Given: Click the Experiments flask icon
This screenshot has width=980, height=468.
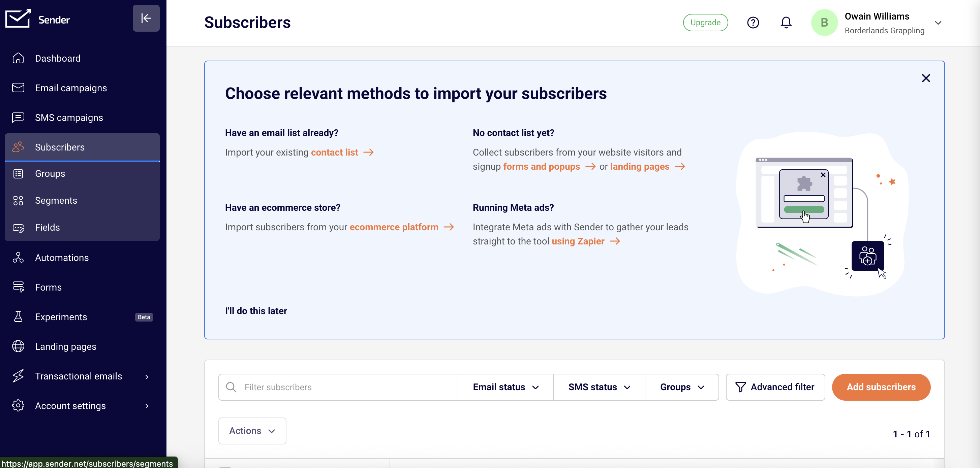Looking at the screenshot, I should [x=18, y=317].
